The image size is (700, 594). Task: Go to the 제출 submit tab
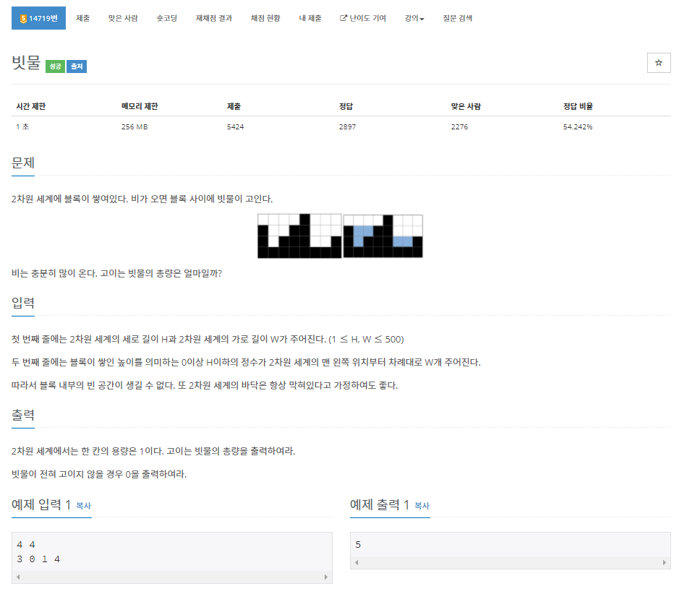click(82, 18)
